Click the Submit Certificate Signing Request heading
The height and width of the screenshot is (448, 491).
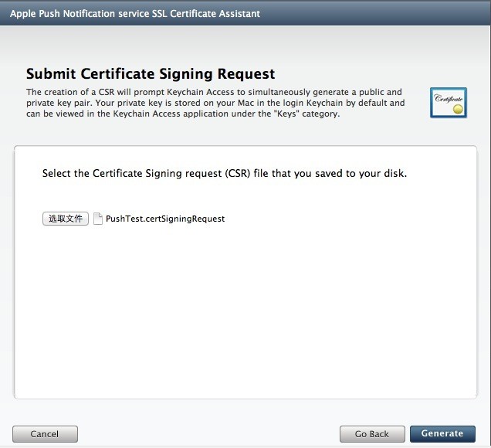pos(151,74)
